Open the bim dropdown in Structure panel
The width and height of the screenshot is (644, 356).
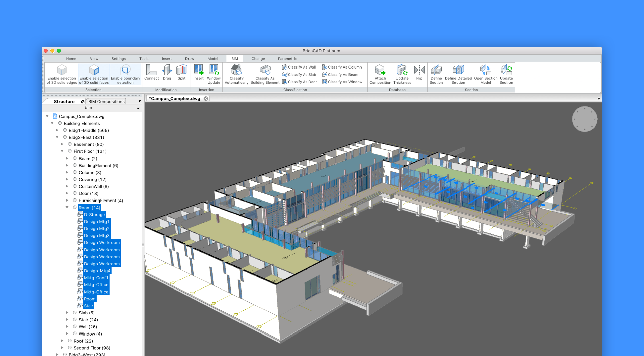coord(138,108)
